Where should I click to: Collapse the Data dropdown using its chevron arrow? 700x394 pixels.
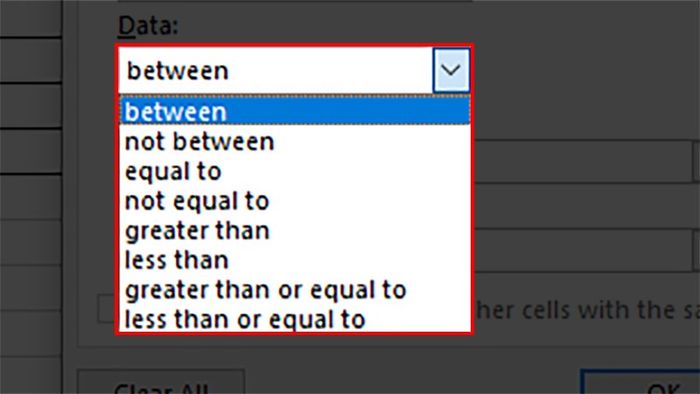451,71
